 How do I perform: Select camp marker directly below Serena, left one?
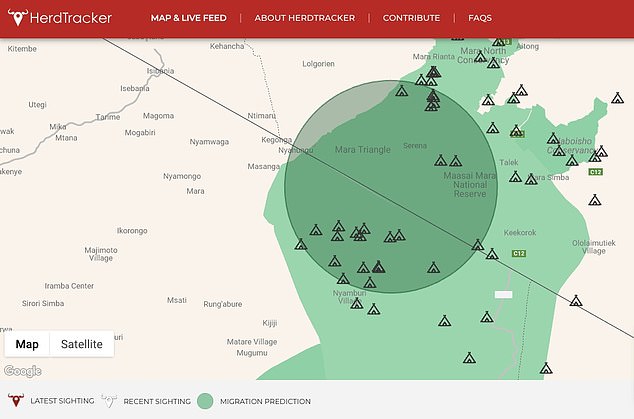click(441, 161)
